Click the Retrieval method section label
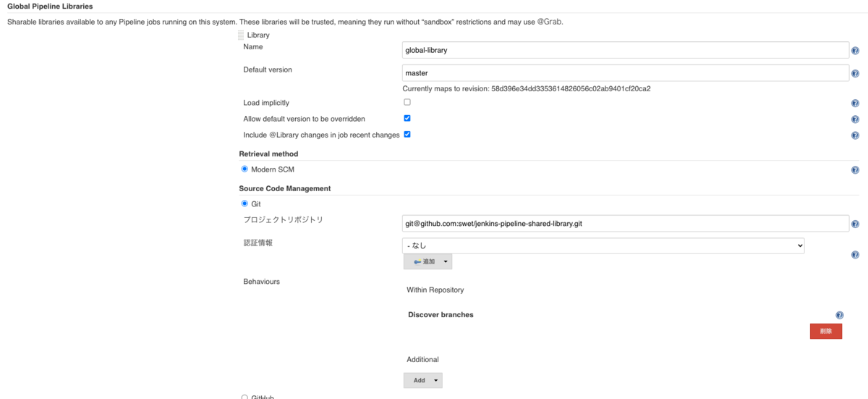 [268, 154]
